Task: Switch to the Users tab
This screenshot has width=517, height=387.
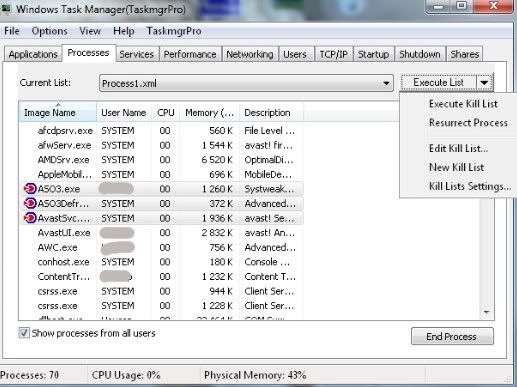Action: [x=295, y=54]
